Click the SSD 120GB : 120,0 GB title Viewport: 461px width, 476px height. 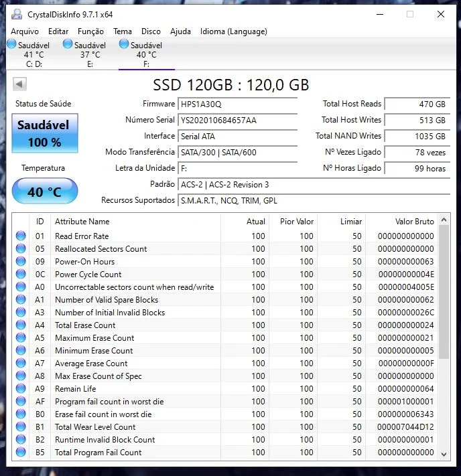[231, 85]
